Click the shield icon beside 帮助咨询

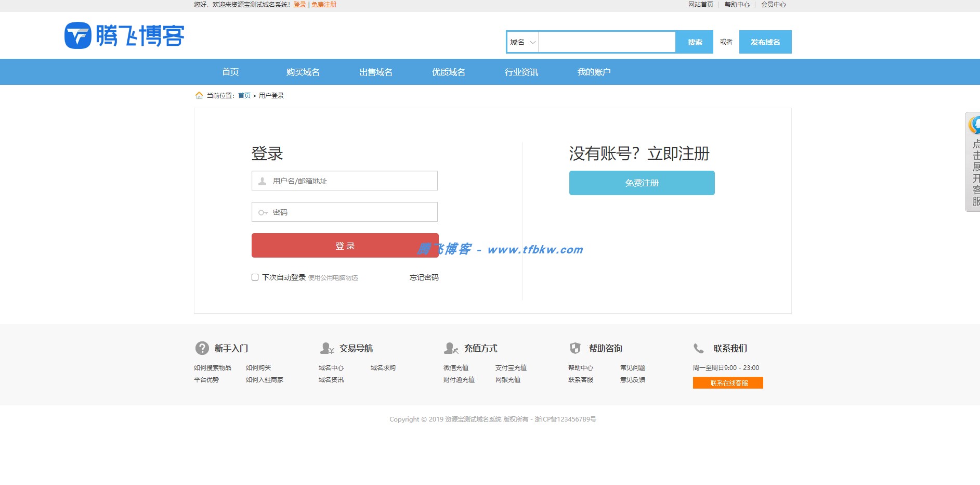click(x=576, y=348)
